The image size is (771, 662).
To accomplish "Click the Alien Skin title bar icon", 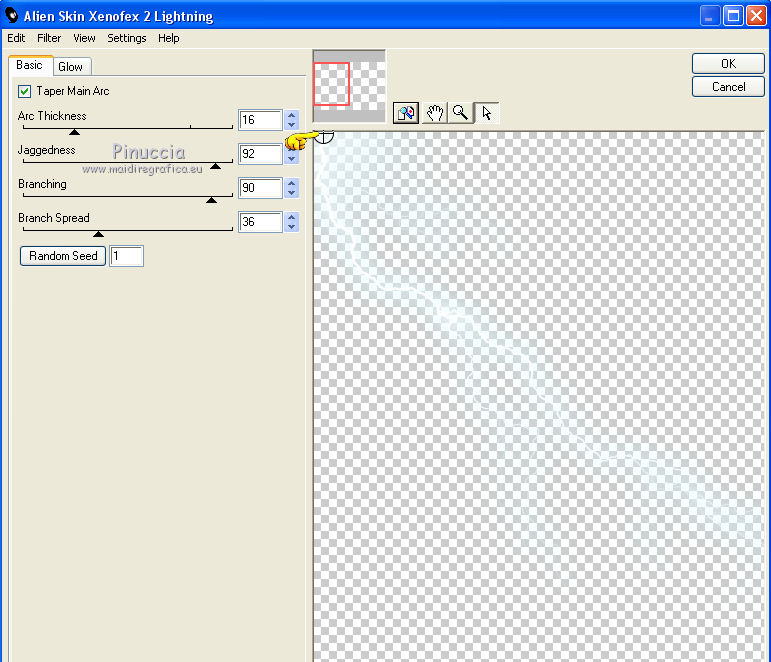I will coord(11,15).
